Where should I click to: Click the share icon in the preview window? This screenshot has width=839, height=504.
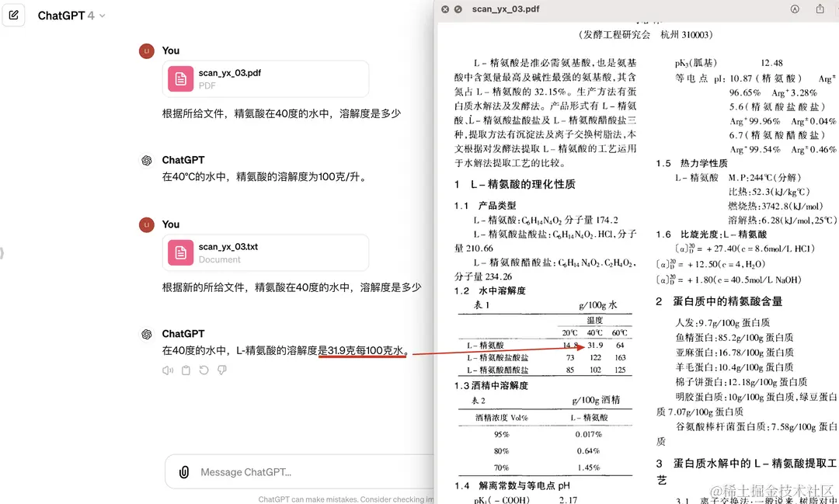[x=820, y=9]
